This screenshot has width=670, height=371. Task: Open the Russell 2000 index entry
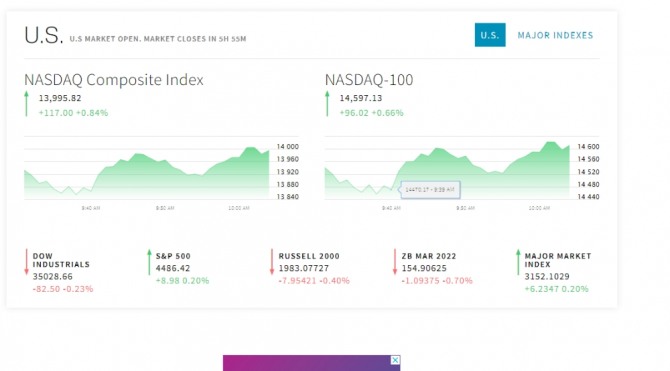pyautogui.click(x=309, y=256)
